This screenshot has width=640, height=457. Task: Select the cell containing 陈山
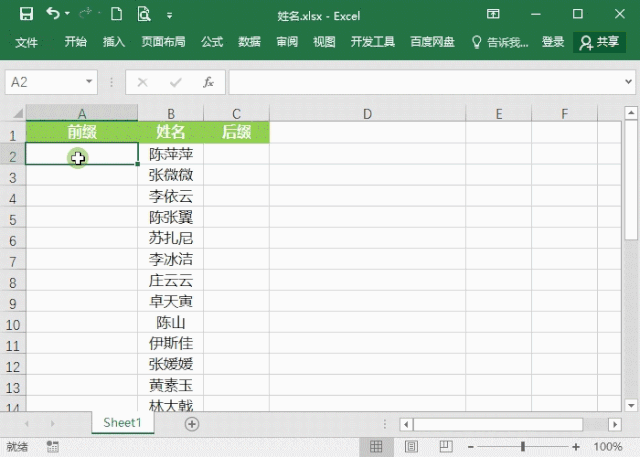point(171,322)
